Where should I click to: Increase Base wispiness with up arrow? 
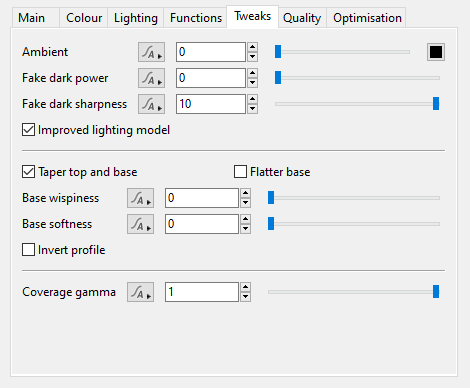click(x=246, y=193)
